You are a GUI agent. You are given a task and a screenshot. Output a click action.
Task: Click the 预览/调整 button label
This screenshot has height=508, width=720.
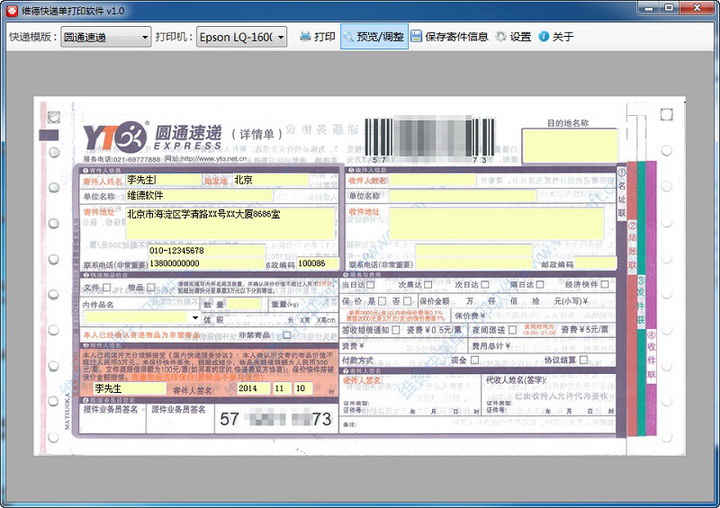(380, 36)
